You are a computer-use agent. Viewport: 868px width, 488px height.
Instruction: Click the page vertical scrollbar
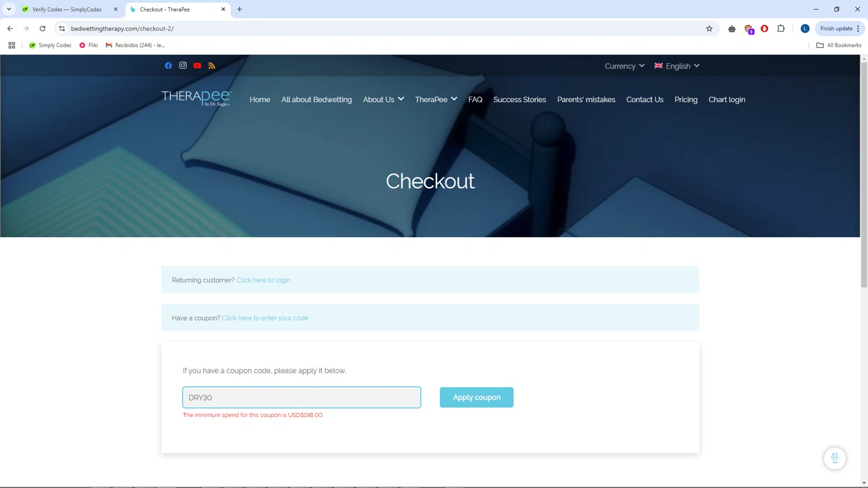[864, 175]
